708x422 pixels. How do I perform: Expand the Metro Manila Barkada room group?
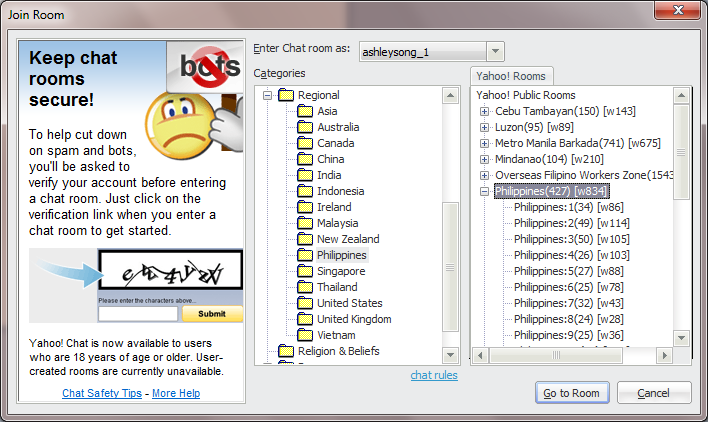[484, 143]
